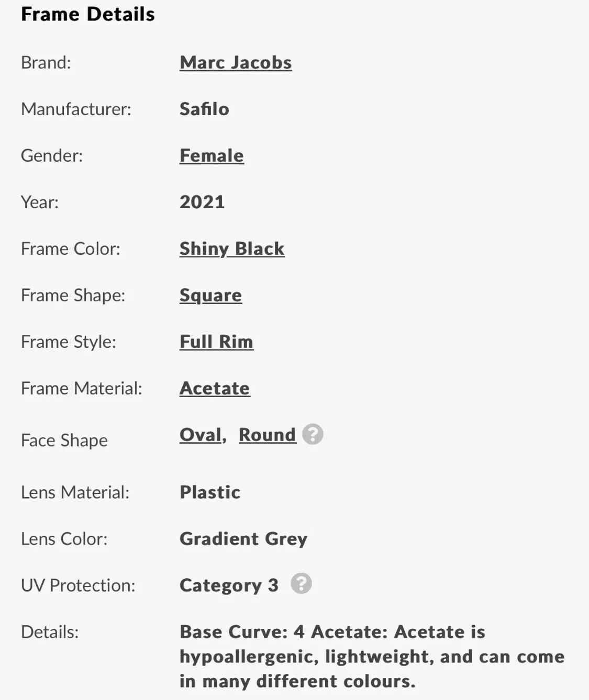Screen dimensions: 589x700
Task: Open the UV Protection help question icon
Action: pyautogui.click(x=301, y=583)
